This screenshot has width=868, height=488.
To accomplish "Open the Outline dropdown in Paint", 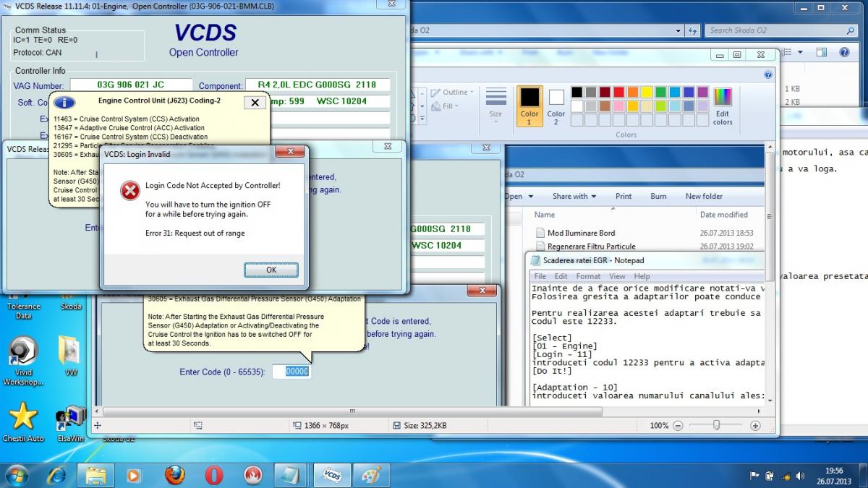I will tap(452, 93).
